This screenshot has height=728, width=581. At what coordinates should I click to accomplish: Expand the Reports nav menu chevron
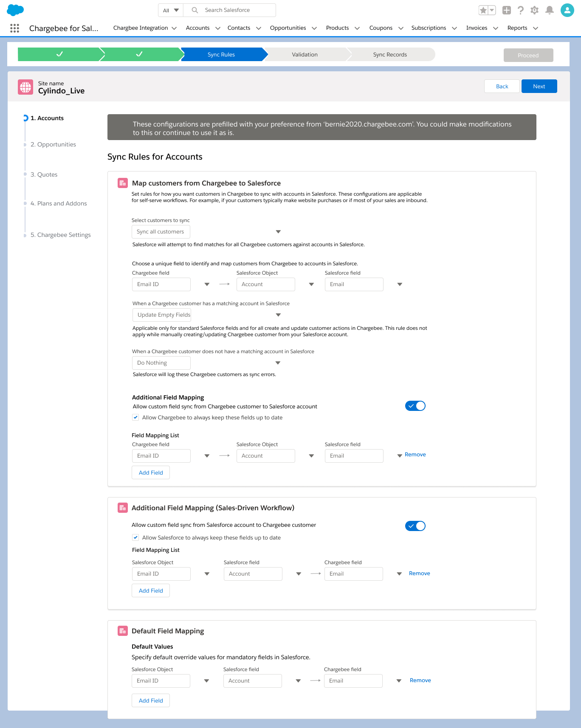[536, 28]
